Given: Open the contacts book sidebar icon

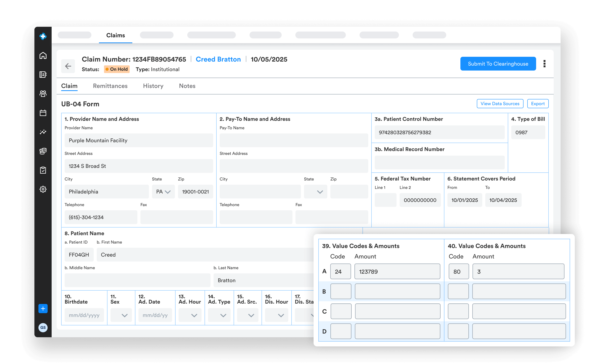Looking at the screenshot, I should [x=43, y=75].
